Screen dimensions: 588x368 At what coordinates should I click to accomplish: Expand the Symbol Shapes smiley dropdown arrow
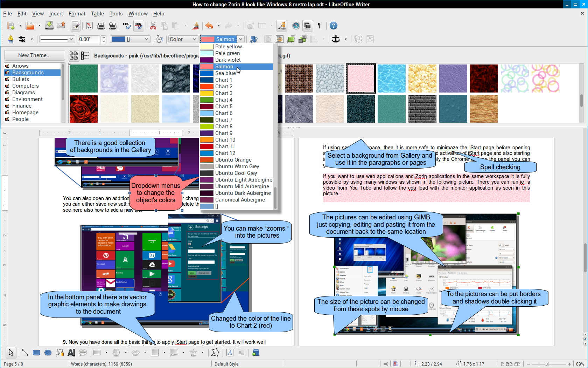[126, 353]
